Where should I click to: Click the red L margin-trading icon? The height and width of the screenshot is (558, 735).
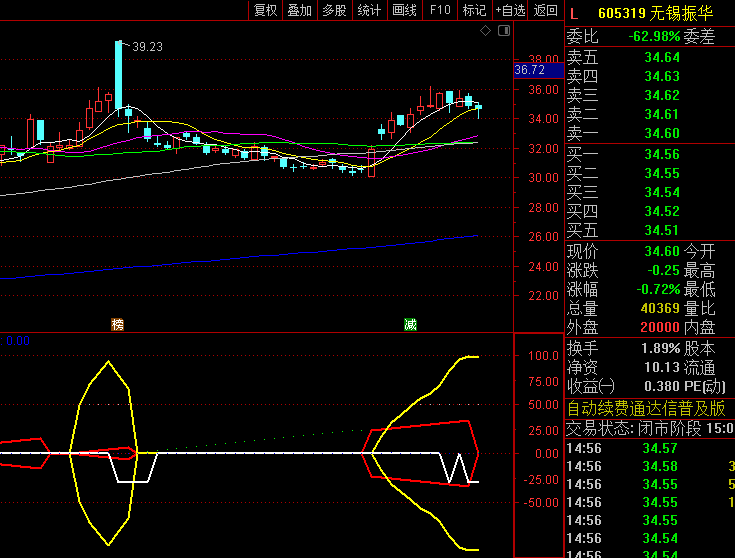click(x=574, y=14)
